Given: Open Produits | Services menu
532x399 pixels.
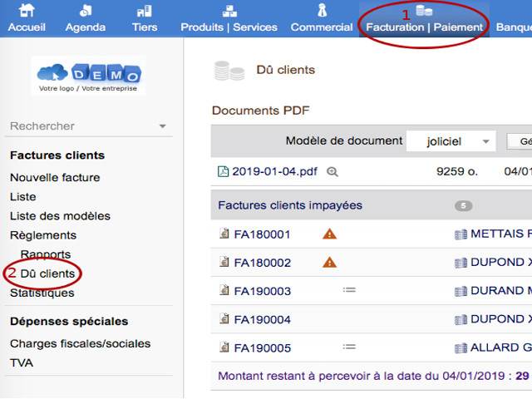Looking at the screenshot, I should [x=229, y=27].
